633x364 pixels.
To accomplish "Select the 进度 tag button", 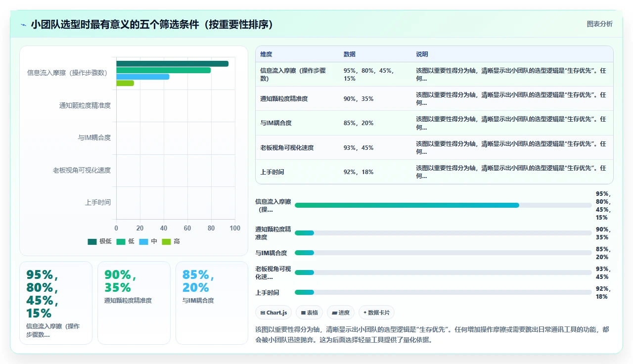I will 341,313.
